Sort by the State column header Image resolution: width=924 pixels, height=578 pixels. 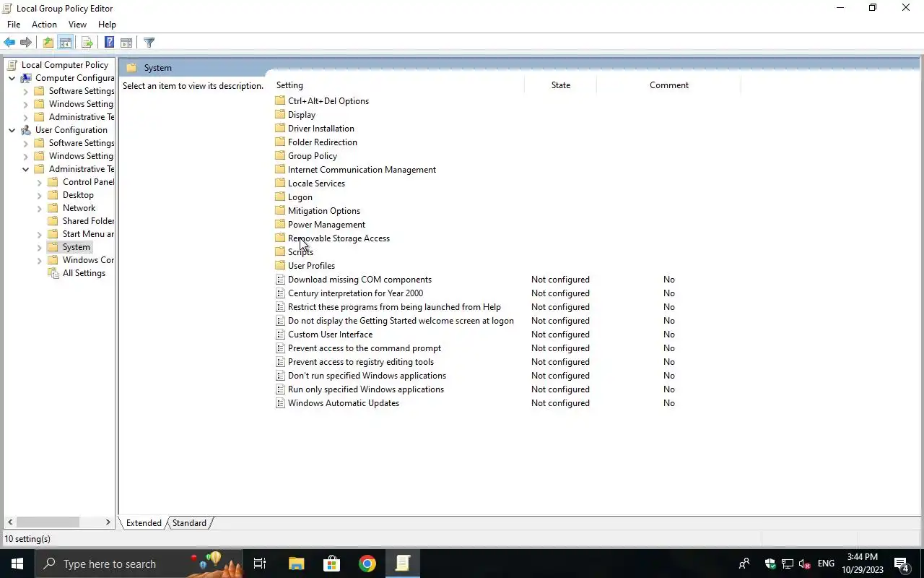tap(560, 85)
